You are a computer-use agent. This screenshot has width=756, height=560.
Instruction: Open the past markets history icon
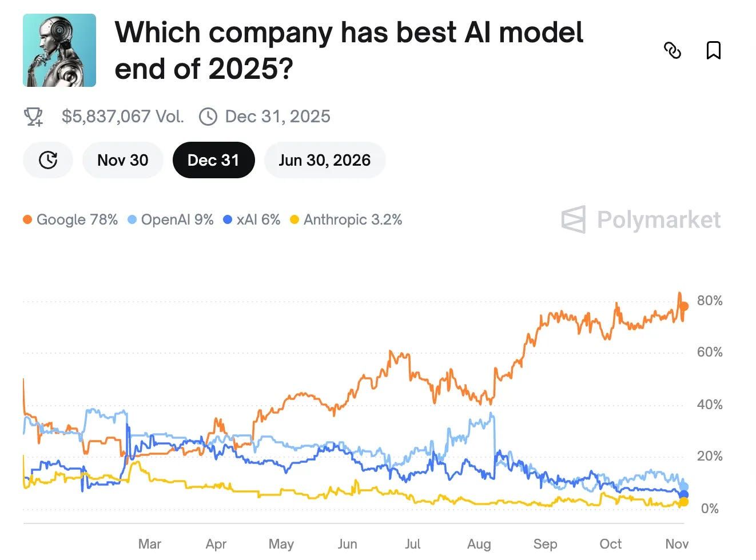[48, 160]
